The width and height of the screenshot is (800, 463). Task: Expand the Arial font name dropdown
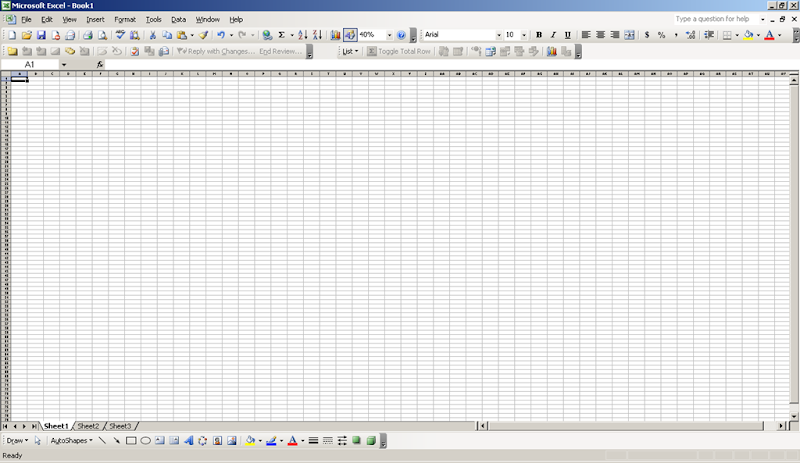(x=499, y=35)
